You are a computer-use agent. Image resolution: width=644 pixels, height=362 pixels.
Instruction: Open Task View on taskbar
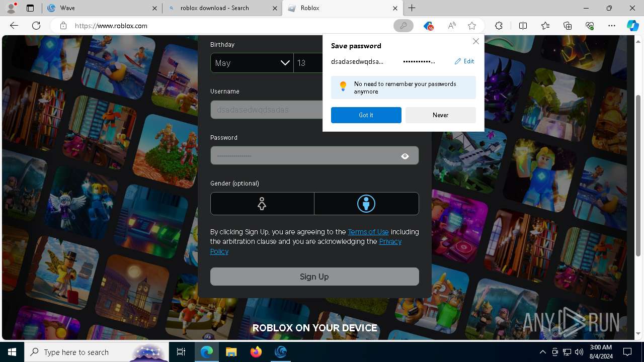181,352
